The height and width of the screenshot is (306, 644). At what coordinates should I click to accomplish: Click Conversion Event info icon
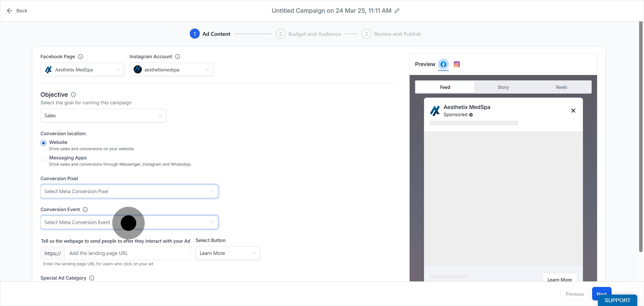point(85,210)
